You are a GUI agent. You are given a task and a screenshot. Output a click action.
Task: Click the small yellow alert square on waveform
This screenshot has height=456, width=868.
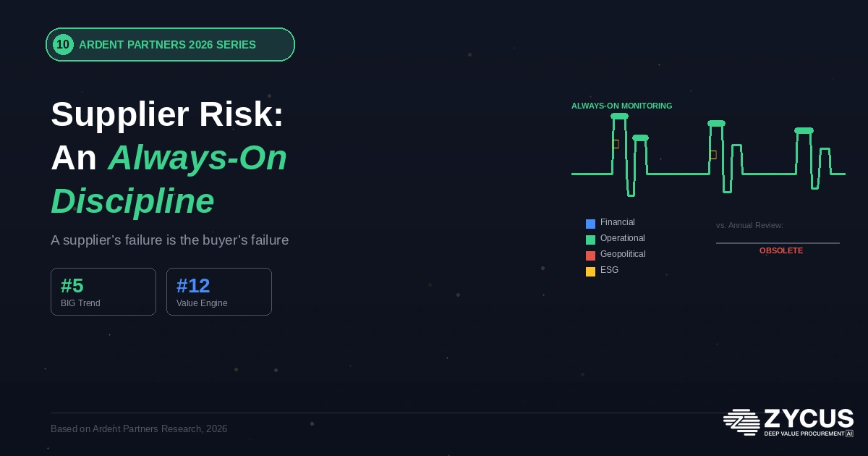point(616,144)
